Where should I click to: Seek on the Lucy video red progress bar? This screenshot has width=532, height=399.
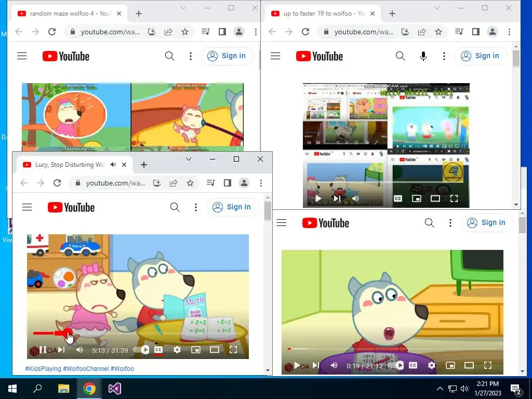coord(138,333)
